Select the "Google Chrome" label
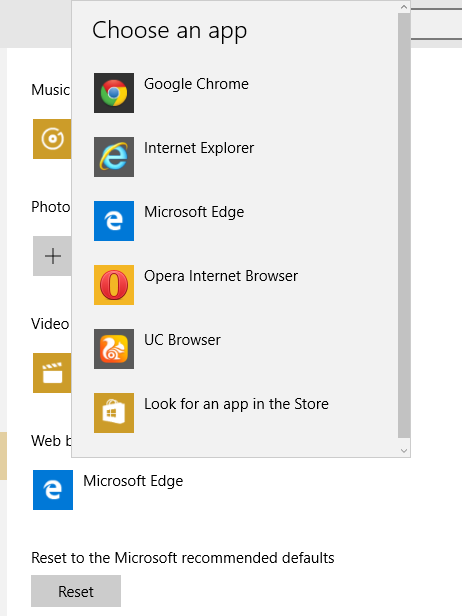The height and width of the screenshot is (616, 462). tap(196, 84)
